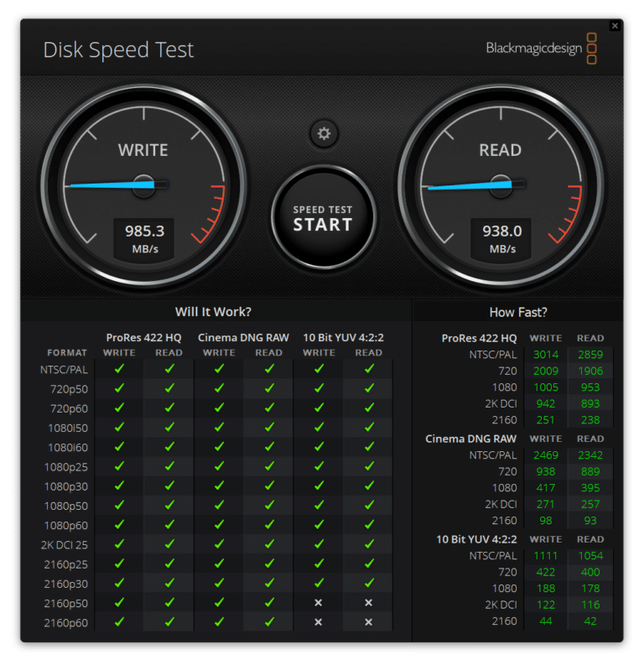Click the 400 YUV 720 read value
The image size is (644, 665).
click(x=590, y=572)
